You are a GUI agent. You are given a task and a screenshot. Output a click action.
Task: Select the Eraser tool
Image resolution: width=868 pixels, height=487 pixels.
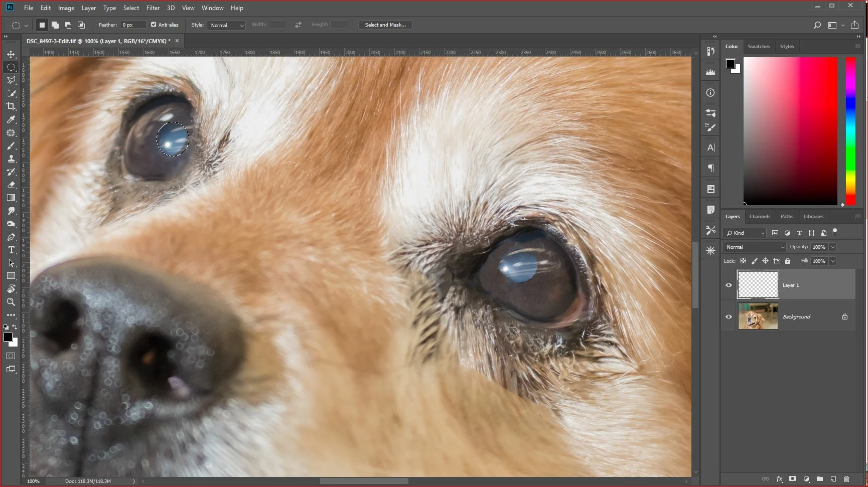[x=11, y=185]
